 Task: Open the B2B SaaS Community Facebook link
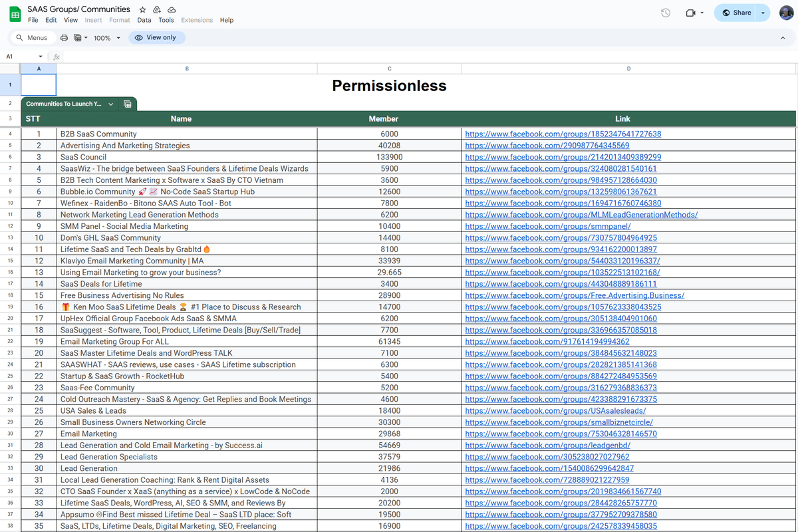click(563, 134)
